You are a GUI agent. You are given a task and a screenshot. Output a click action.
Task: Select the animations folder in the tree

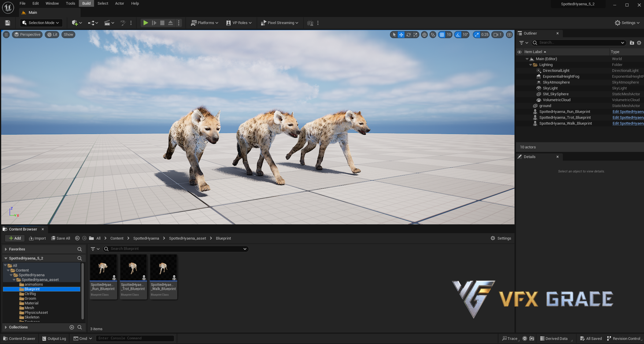tap(33, 284)
